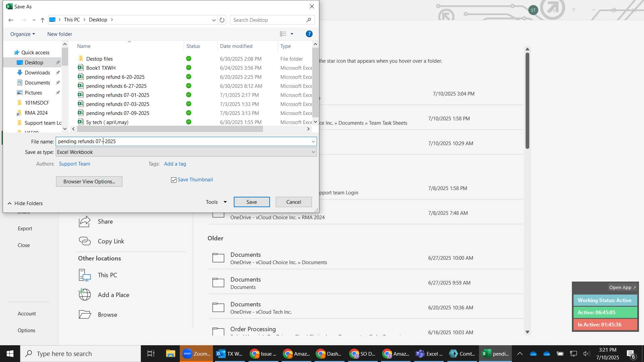Collapse the panel with Hide Folders
644x362 pixels.
25,203
